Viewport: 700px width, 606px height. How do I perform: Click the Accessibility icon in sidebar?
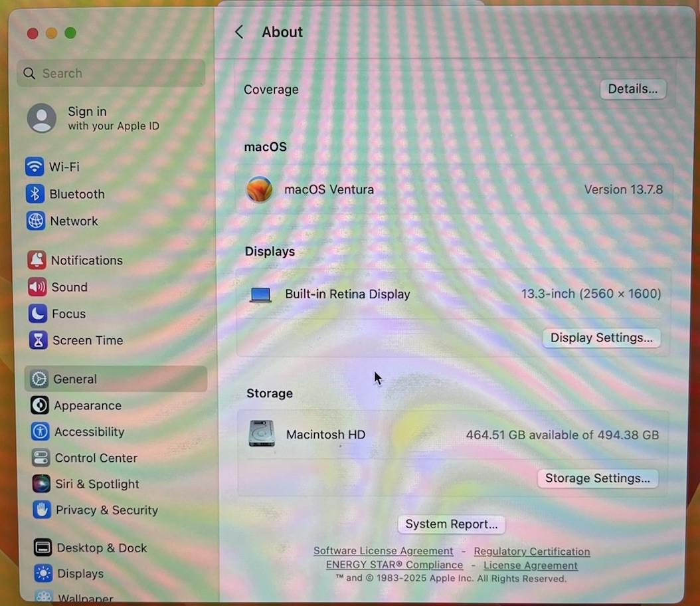(40, 431)
